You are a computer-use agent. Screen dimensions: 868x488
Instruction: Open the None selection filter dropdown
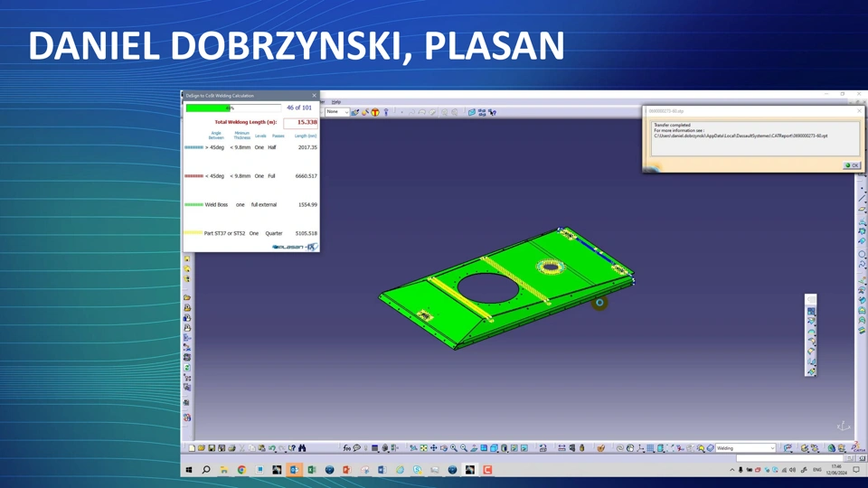(337, 112)
